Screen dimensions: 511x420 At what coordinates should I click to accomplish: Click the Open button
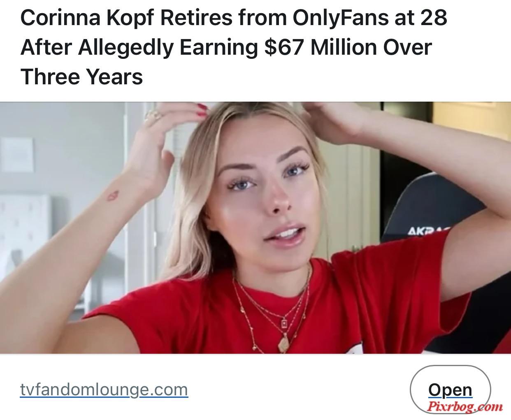click(451, 389)
